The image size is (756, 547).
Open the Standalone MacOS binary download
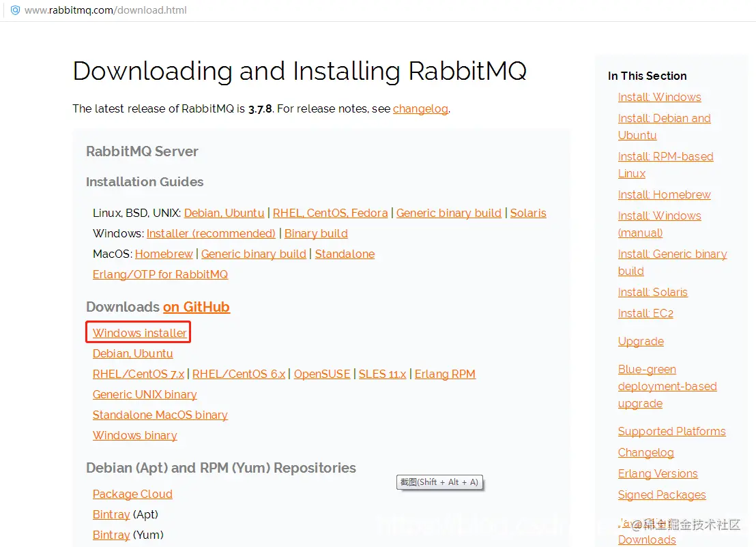point(160,415)
